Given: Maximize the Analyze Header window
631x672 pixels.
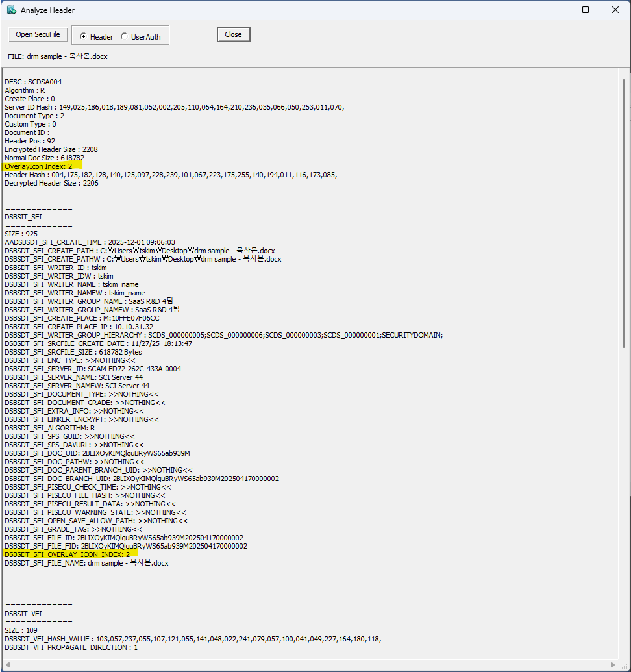Looking at the screenshot, I should [586, 10].
